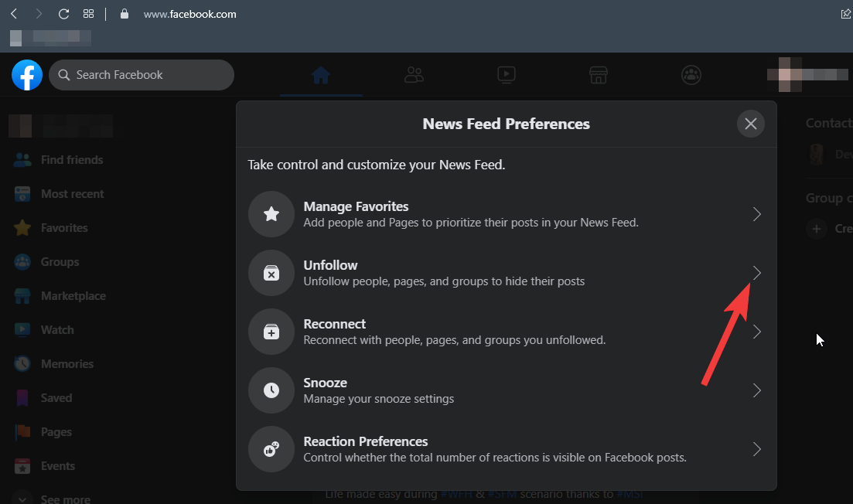
Task: Expand the Snooze settings chevron
Action: coord(756,390)
